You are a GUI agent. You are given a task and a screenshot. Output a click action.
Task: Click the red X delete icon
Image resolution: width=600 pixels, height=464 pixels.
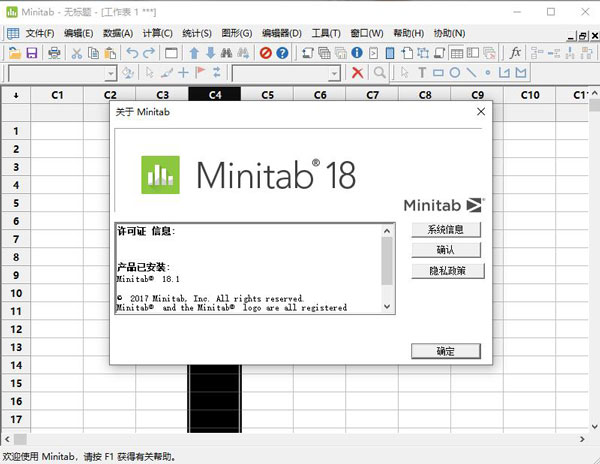pos(357,73)
